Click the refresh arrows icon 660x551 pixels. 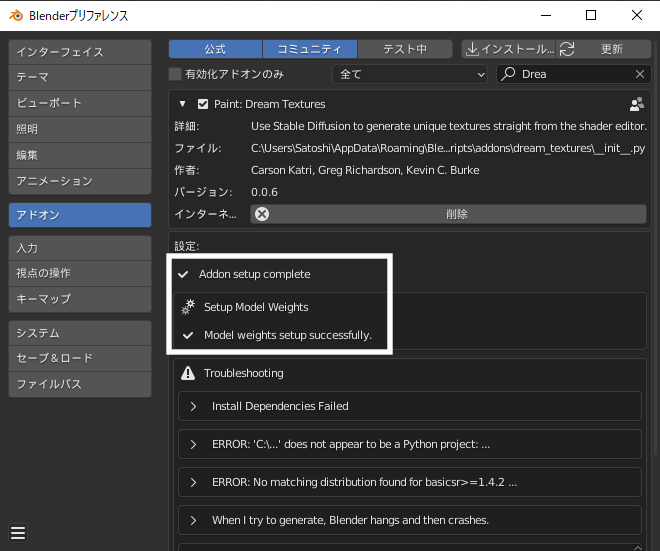(567, 49)
